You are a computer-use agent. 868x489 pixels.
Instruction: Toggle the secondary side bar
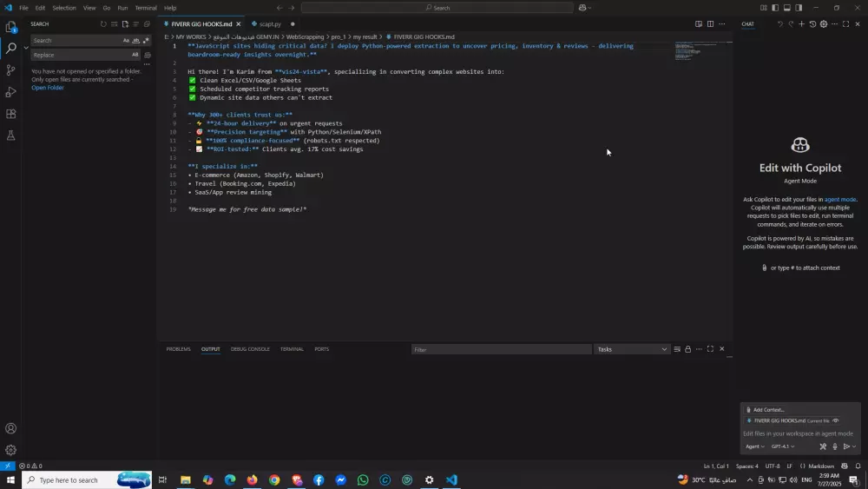(799, 8)
